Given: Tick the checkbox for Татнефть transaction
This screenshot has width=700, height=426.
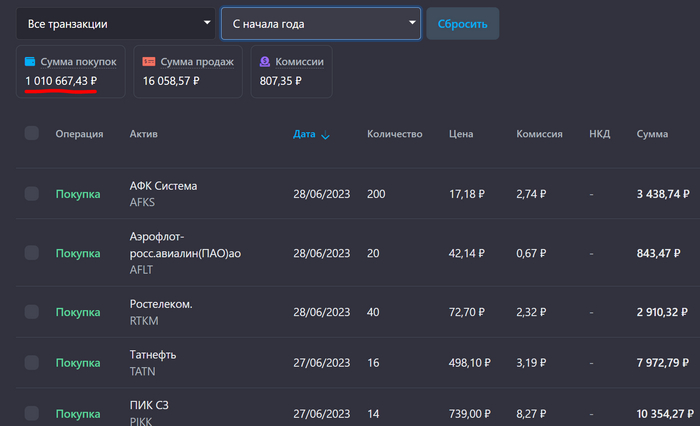Looking at the screenshot, I should pos(32,362).
